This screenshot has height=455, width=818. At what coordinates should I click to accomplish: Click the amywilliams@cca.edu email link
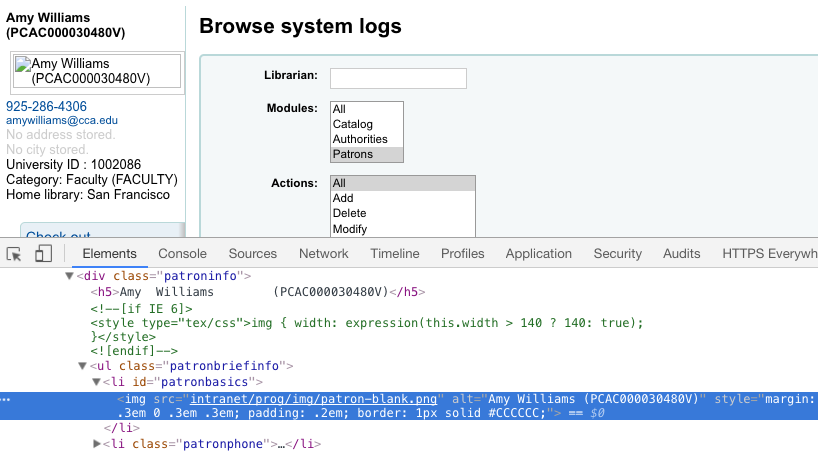(x=62, y=120)
